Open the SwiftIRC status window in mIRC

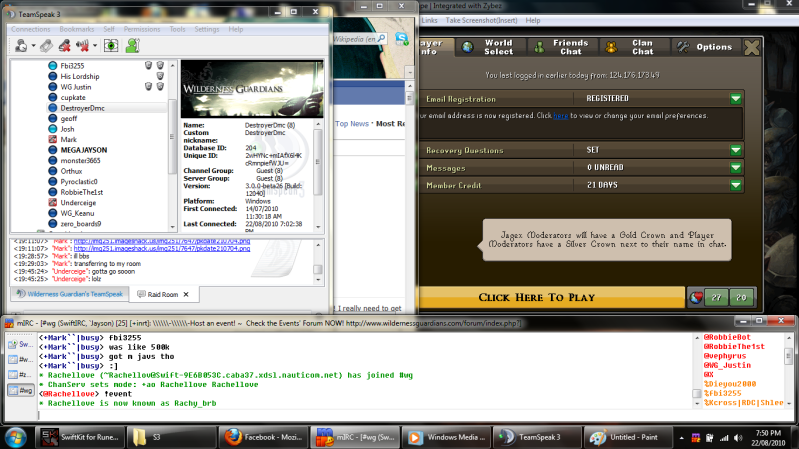(20, 345)
